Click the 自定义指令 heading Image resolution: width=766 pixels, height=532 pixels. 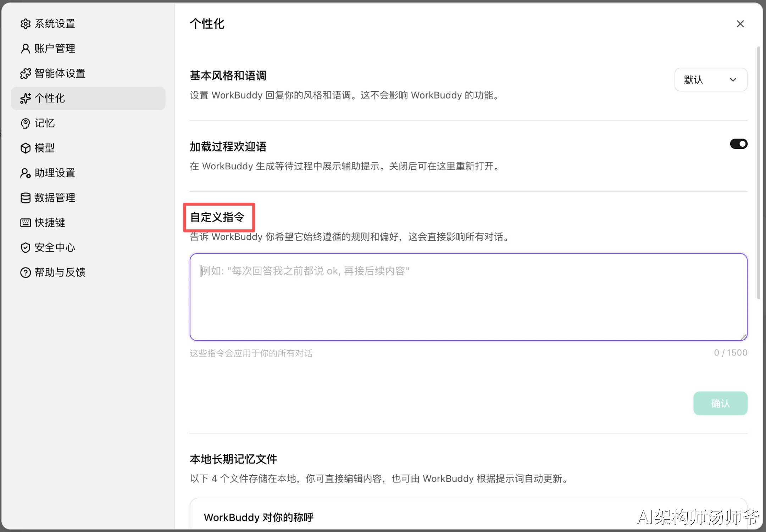(217, 217)
